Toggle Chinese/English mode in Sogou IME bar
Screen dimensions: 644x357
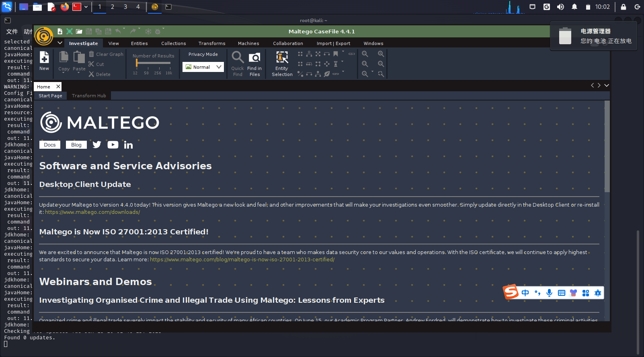(x=525, y=293)
